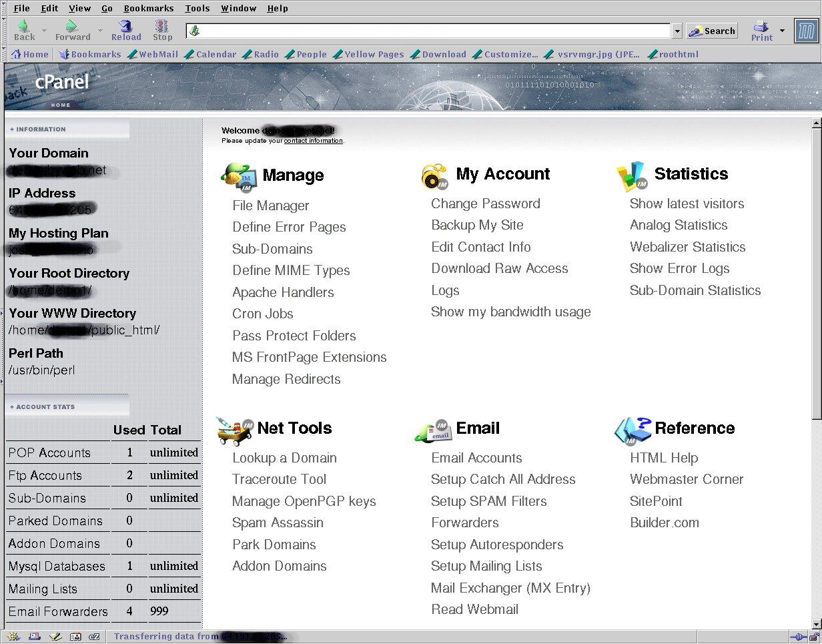The width and height of the screenshot is (822, 644).
Task: Click the Search button beside address bar
Action: [712, 31]
